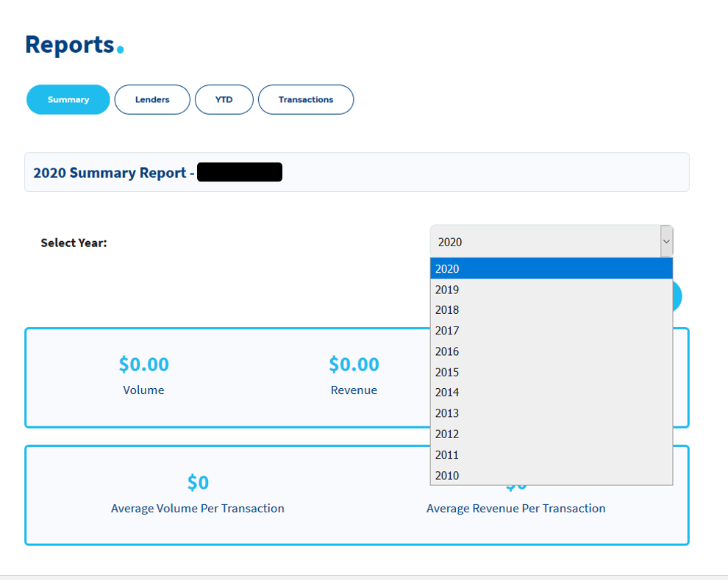Choose 2013 from year options
Image resolution: width=728 pixels, height=580 pixels.
tap(551, 413)
